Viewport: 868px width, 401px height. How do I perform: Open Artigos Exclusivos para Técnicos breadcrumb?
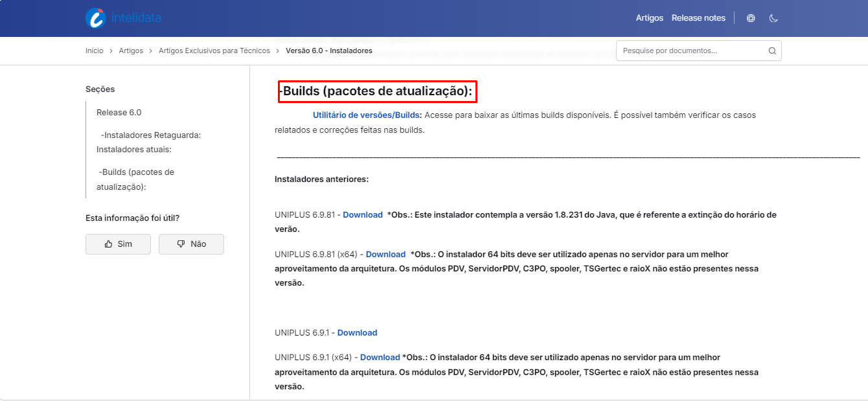click(x=214, y=51)
